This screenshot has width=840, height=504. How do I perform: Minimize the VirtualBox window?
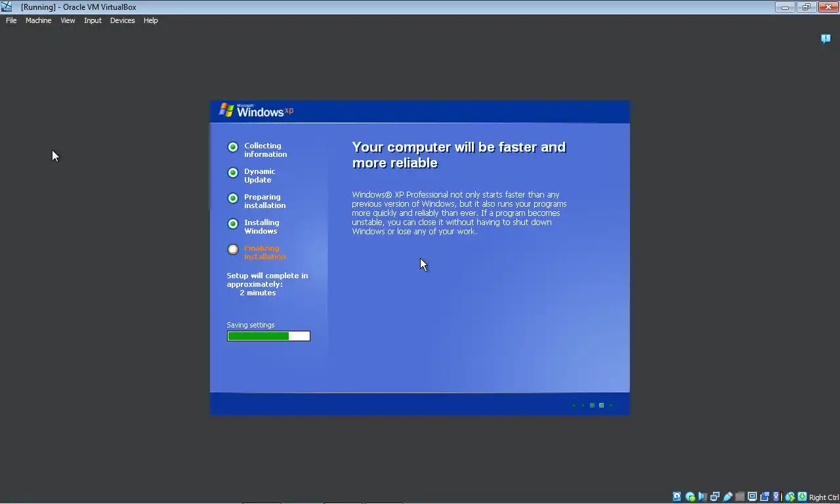click(785, 7)
